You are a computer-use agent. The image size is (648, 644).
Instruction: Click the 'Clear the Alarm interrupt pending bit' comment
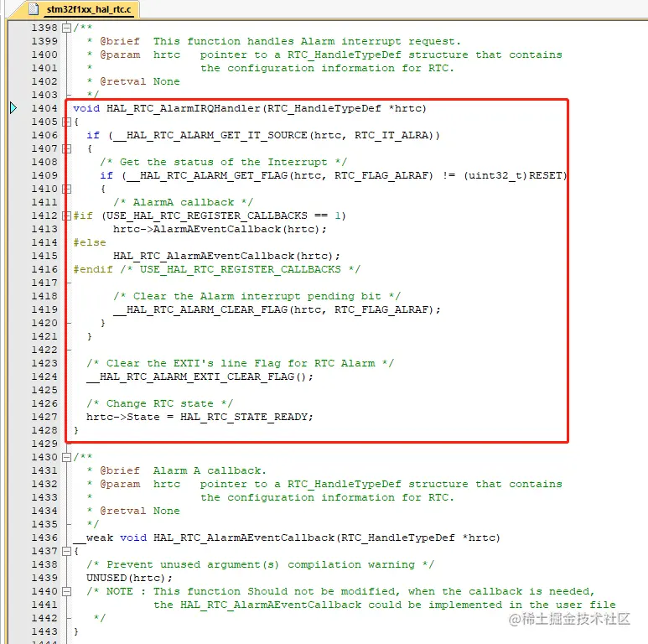coord(257,296)
